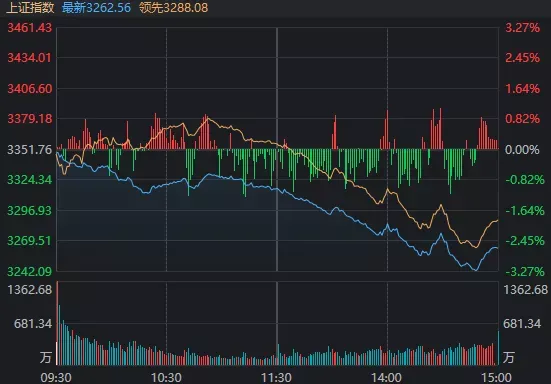
Task: Select the 最新3262.56 latest value text
Action: click(x=96, y=7)
